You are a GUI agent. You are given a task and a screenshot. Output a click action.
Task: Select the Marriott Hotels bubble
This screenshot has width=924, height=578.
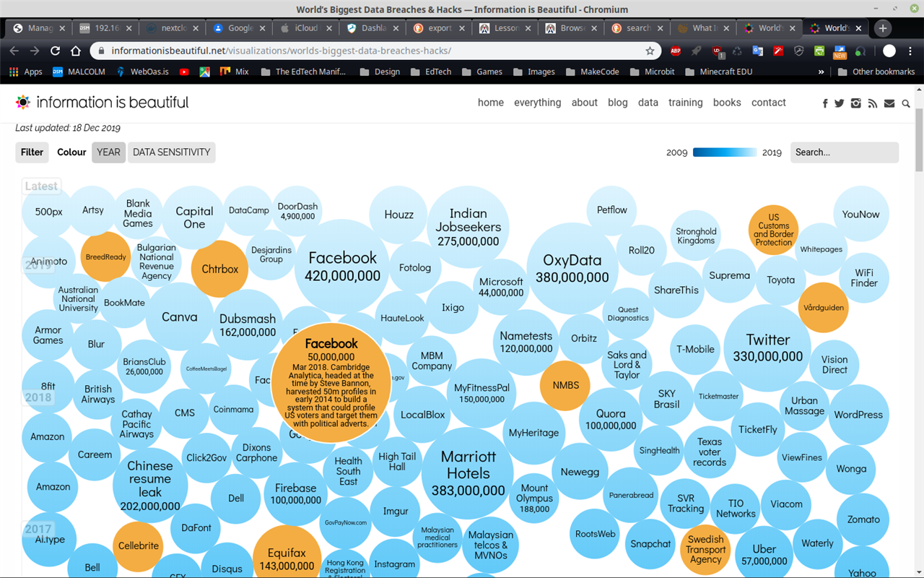(x=468, y=473)
